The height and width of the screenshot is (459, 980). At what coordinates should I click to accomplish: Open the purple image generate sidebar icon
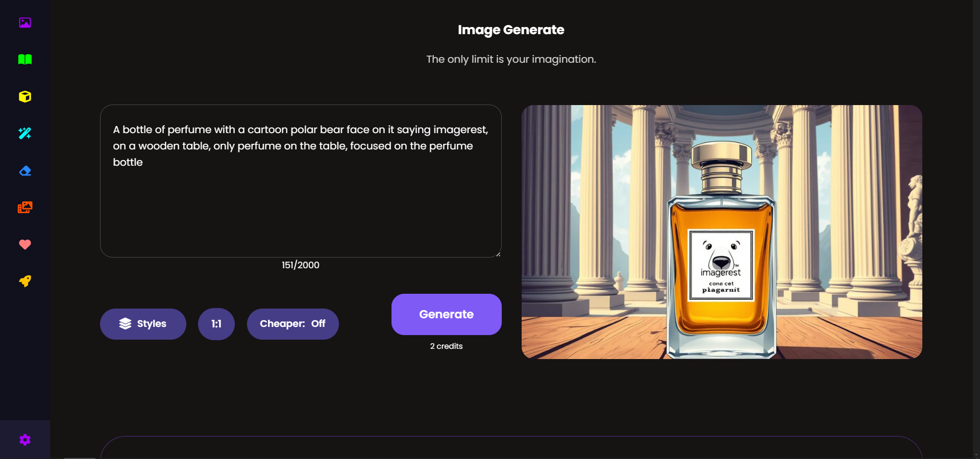(25, 22)
